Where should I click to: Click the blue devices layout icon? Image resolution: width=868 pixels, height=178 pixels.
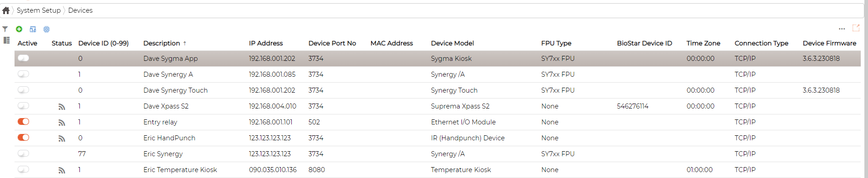33,29
